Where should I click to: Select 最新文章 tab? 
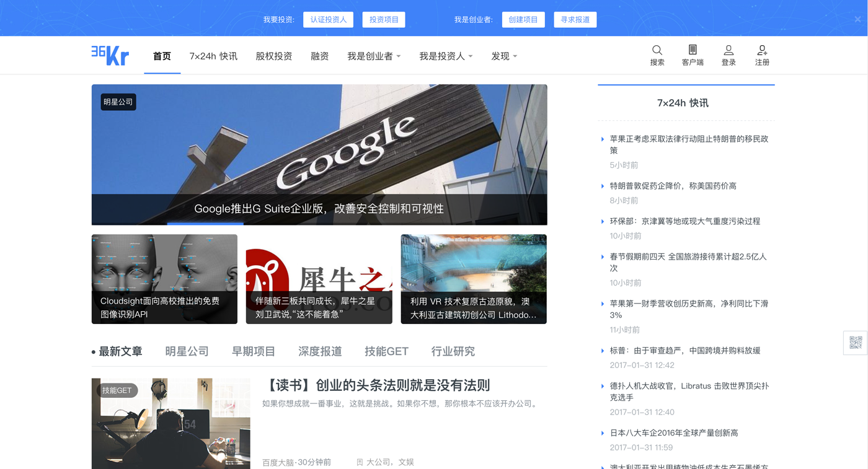point(120,351)
